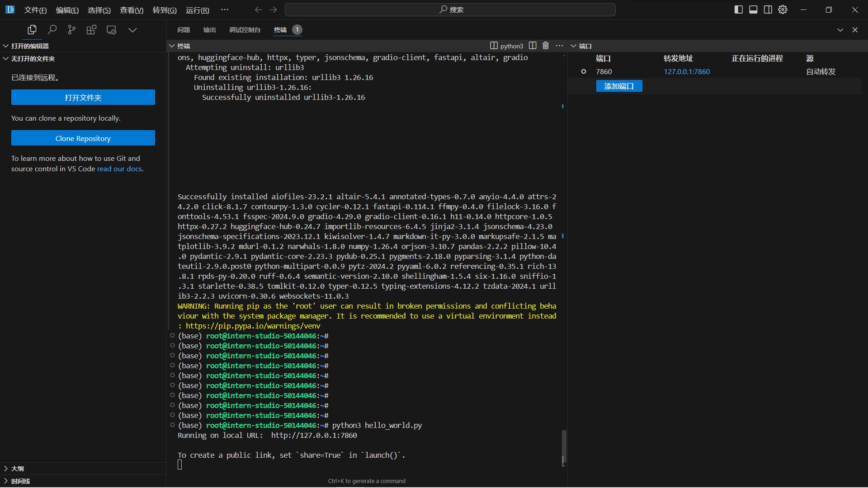Click the 已连接到远程。 text

point(36,77)
